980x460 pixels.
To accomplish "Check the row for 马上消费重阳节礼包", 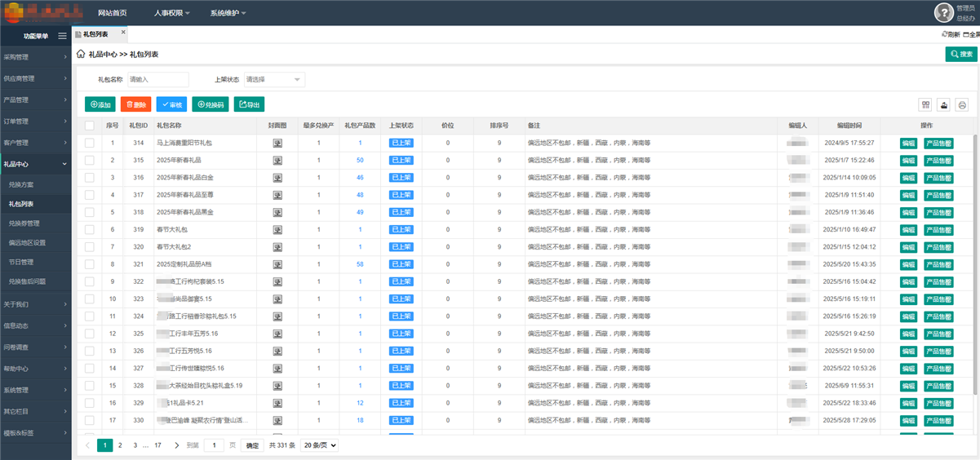I will click(90, 143).
